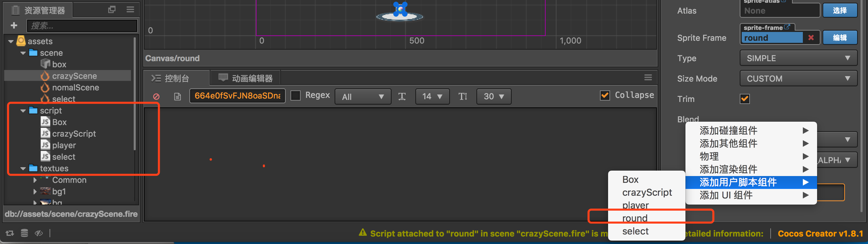
Task: Clear the console log icon
Action: coord(156,97)
